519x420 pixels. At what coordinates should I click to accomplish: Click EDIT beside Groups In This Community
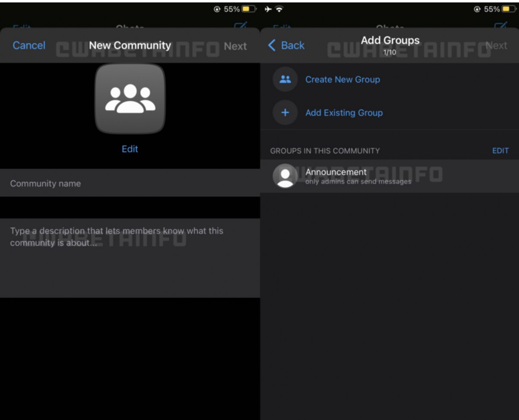(500, 151)
